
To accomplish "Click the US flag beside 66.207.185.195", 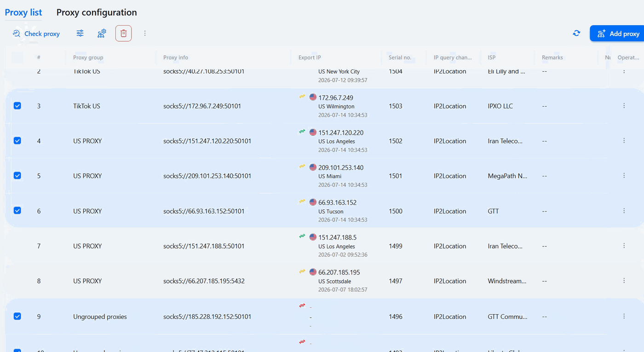I will [x=313, y=272].
